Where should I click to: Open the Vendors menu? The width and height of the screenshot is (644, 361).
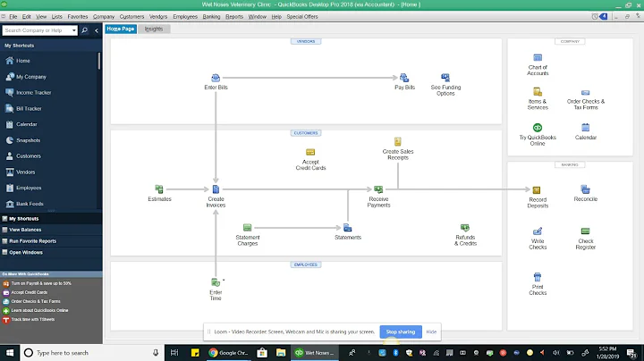[158, 17]
